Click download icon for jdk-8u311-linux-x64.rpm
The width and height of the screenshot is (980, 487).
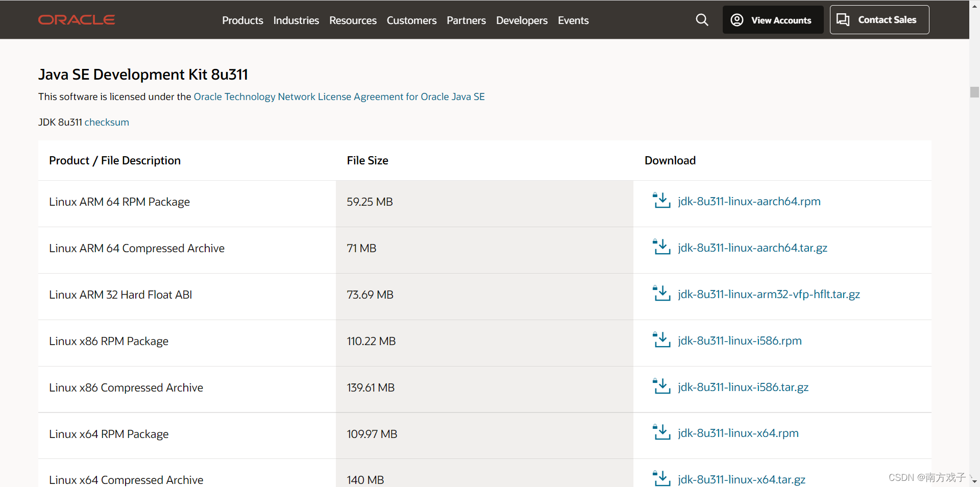pyautogui.click(x=661, y=432)
